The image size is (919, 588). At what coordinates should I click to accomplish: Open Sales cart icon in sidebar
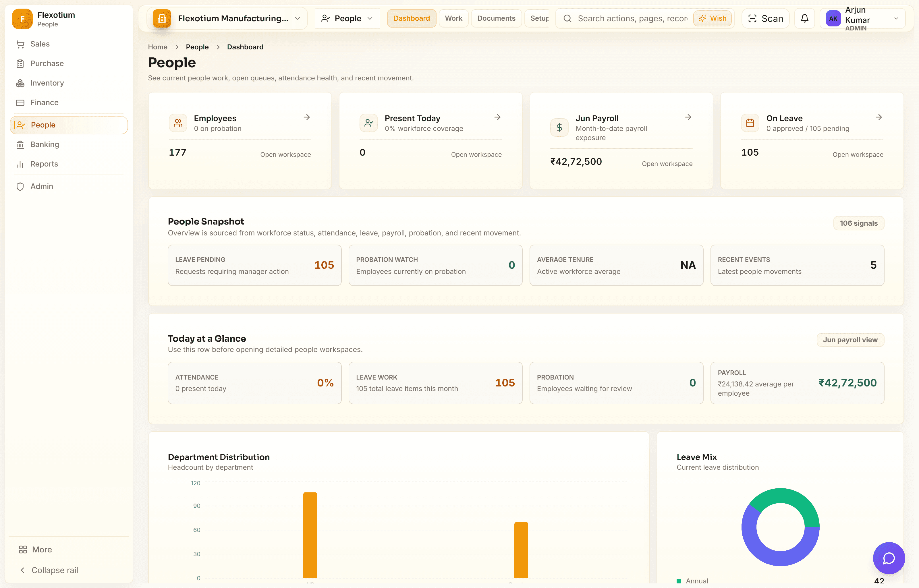[20, 44]
